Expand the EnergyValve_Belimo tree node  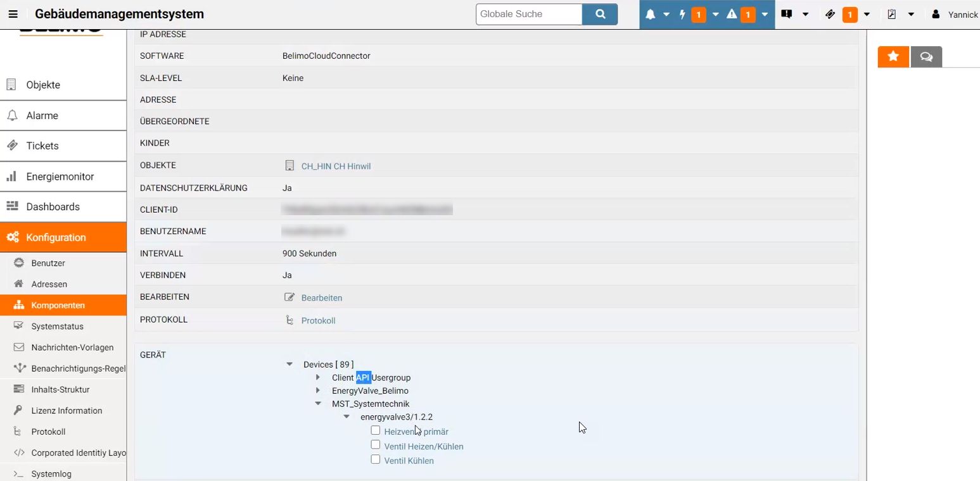318,390
